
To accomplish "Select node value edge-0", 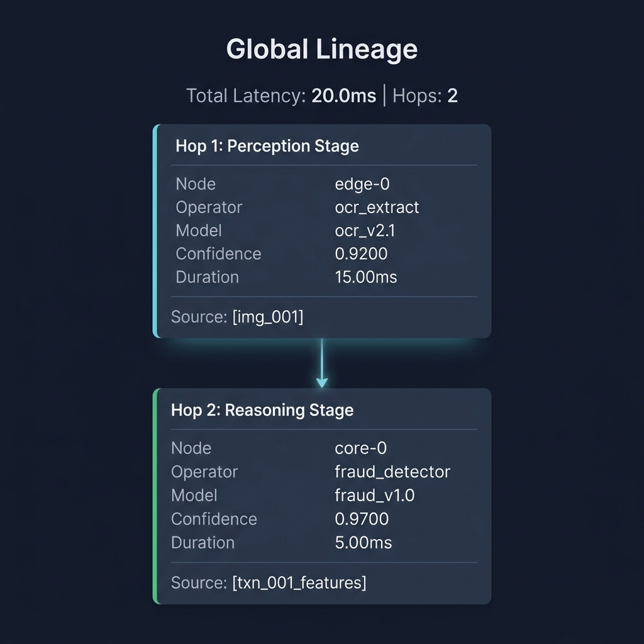I will [x=362, y=184].
